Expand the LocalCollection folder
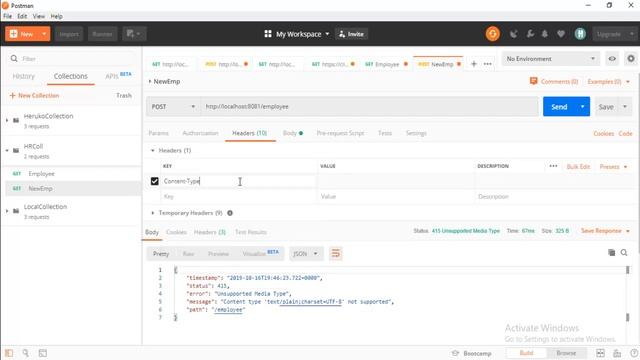 [7, 211]
